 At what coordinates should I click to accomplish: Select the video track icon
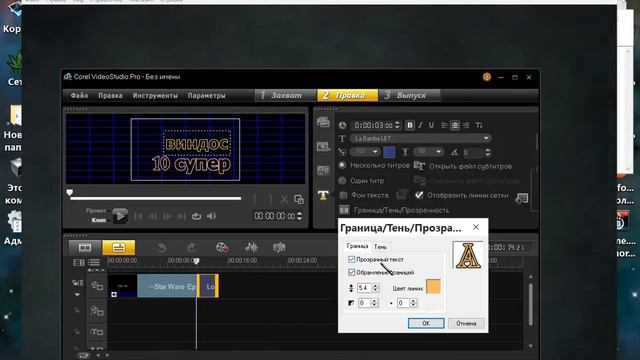tap(97, 286)
